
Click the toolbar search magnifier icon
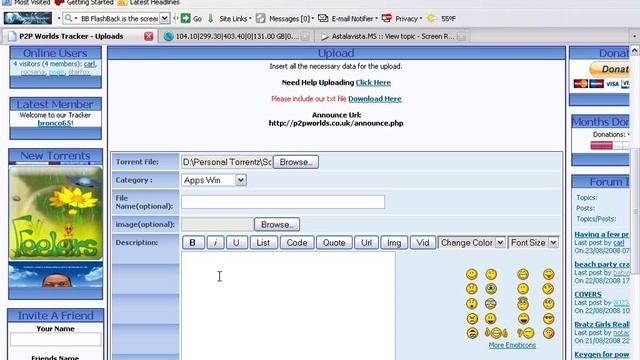(x=69, y=18)
